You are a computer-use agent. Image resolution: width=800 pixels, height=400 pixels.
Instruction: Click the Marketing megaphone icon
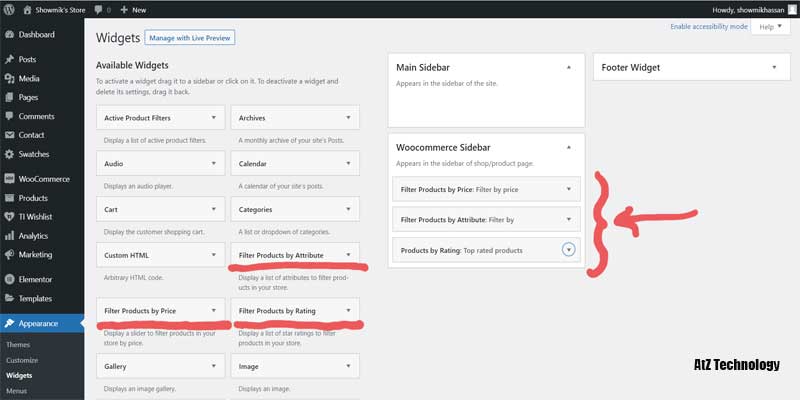tap(9, 254)
